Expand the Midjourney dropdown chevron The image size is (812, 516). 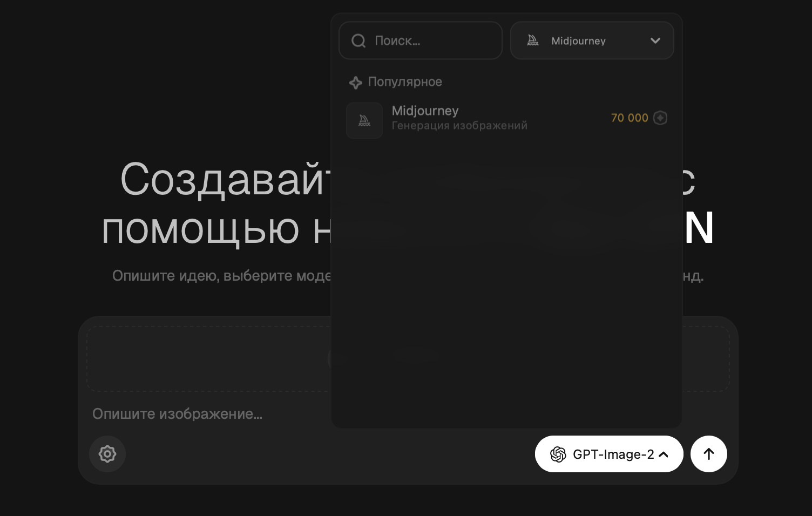[655, 40]
